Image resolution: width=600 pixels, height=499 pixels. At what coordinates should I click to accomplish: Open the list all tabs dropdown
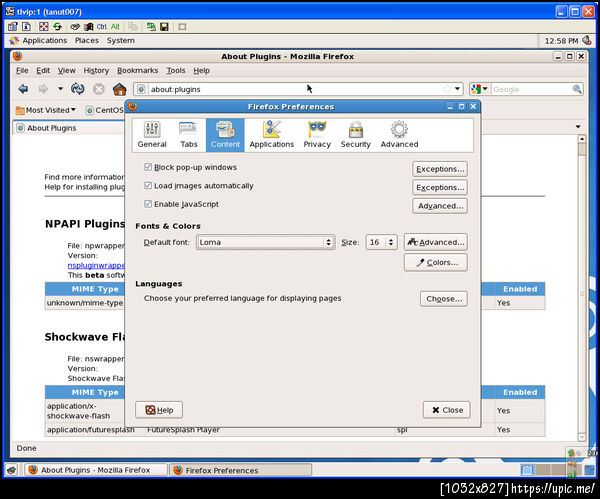click(578, 127)
